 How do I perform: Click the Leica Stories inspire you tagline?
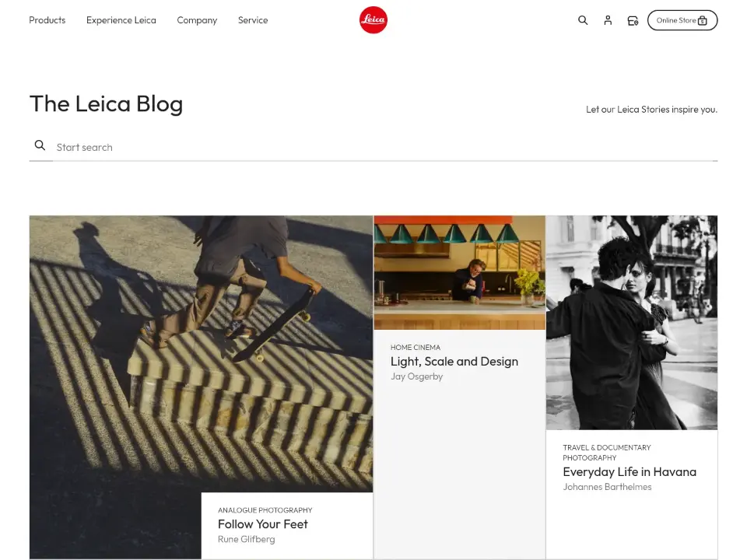(651, 110)
